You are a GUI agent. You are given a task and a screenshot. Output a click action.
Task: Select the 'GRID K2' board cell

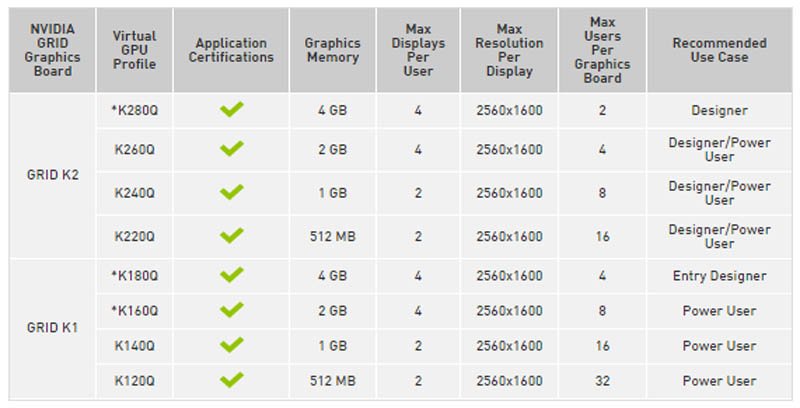(x=53, y=175)
